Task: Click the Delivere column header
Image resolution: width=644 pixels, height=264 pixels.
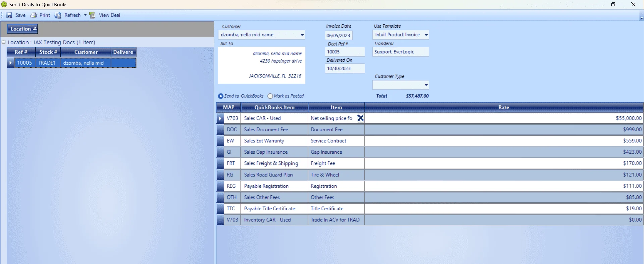Action: click(123, 52)
